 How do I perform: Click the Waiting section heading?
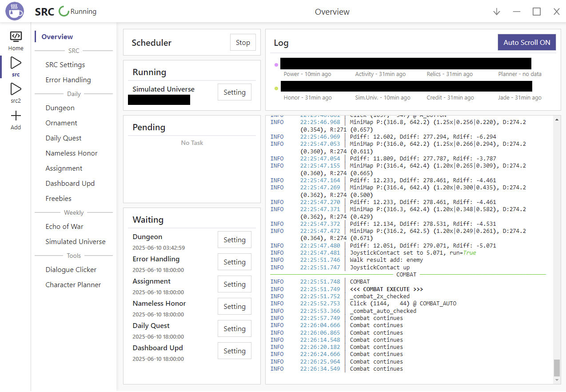point(148,220)
